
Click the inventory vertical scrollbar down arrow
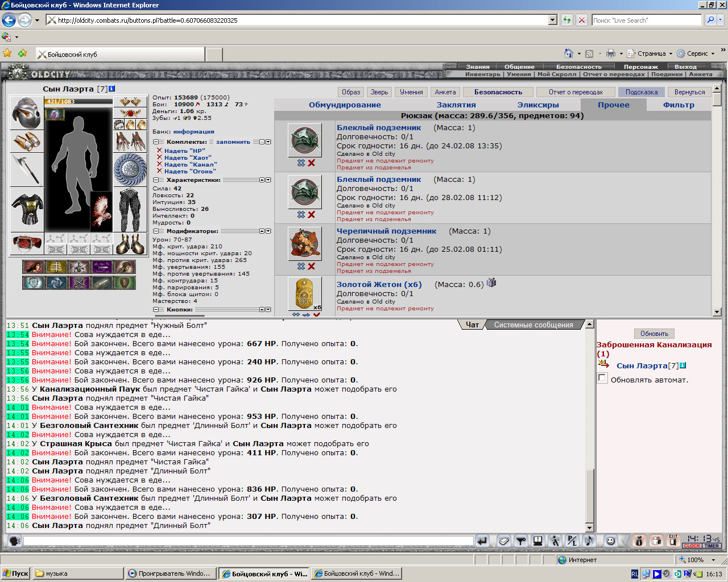click(x=717, y=311)
